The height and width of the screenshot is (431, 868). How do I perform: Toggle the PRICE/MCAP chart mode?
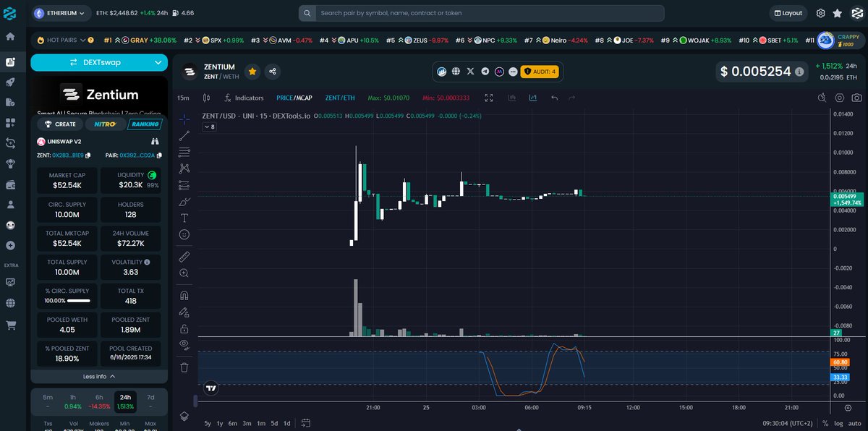[x=296, y=98]
